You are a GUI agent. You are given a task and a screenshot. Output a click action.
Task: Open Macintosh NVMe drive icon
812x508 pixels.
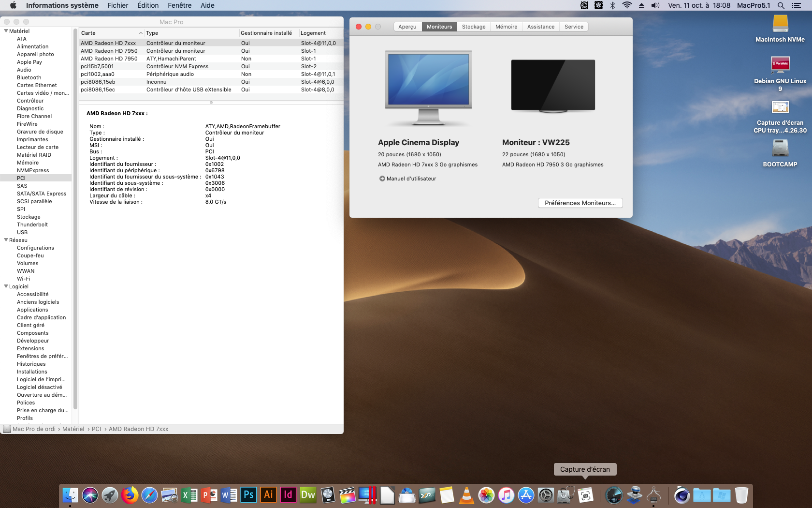click(780, 24)
